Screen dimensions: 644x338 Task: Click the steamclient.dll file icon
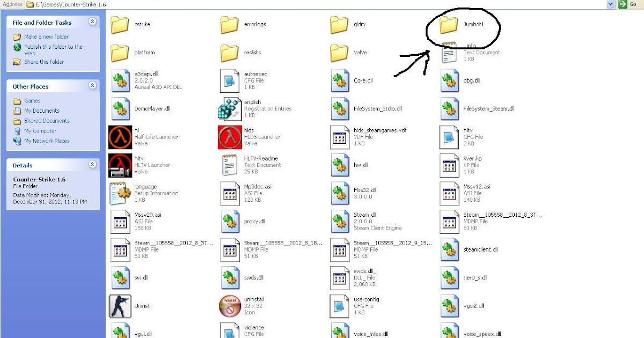pos(449,249)
